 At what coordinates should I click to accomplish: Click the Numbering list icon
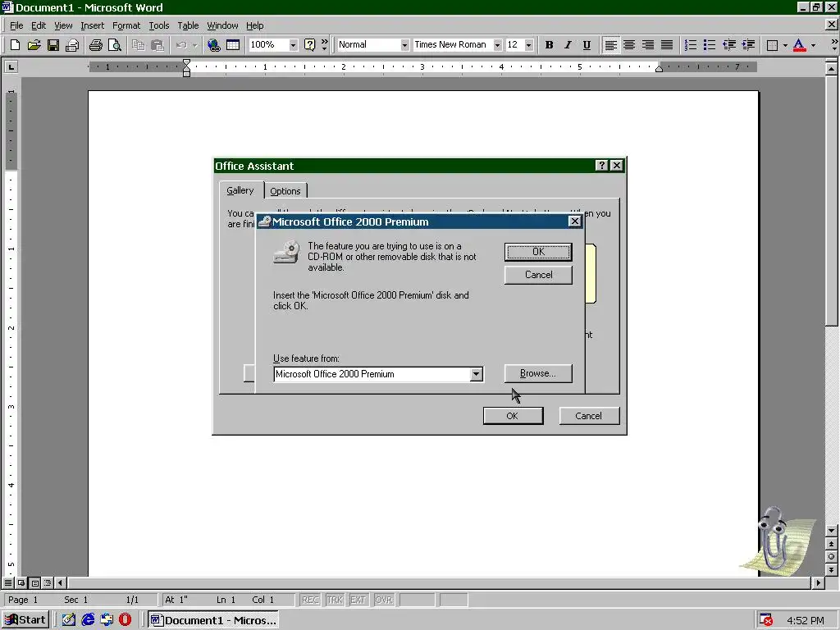(691, 45)
